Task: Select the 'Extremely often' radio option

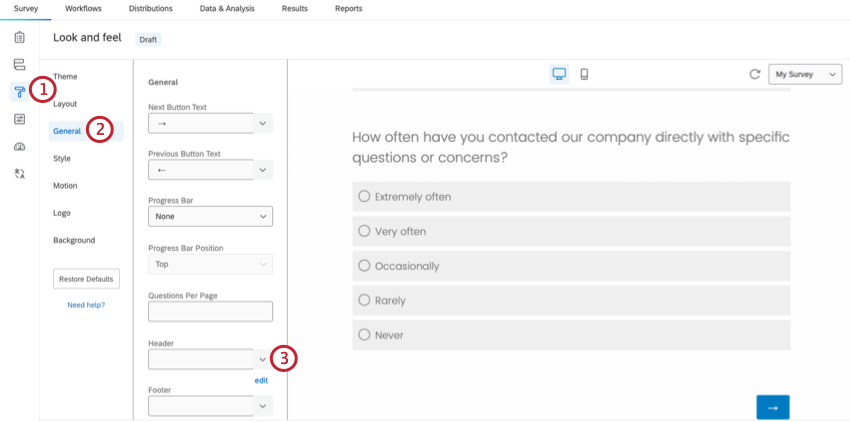Action: (364, 197)
